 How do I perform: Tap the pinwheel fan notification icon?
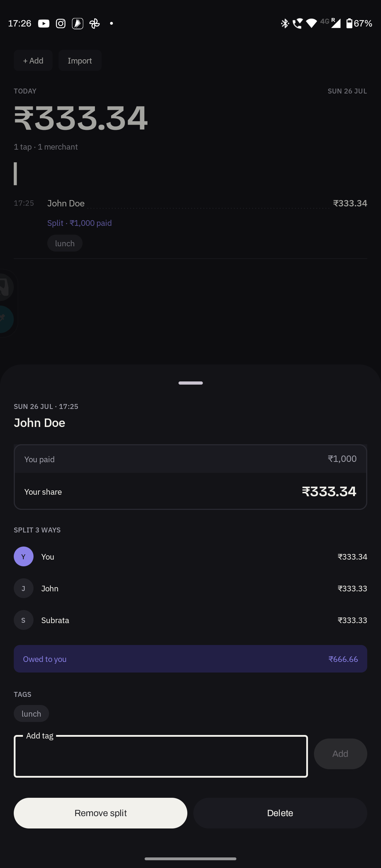tap(95, 24)
